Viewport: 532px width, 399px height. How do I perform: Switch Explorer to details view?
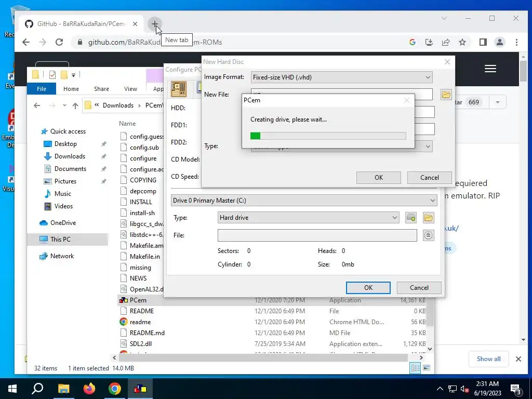(415, 368)
